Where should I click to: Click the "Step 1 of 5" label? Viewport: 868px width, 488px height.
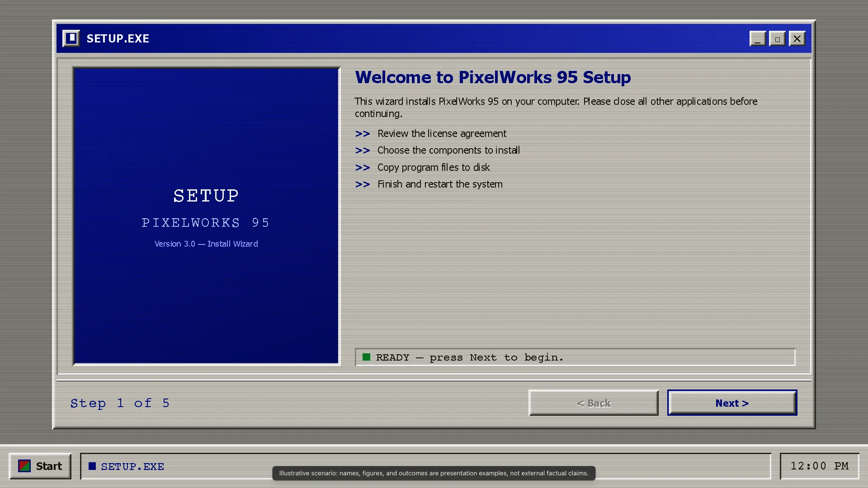[120, 403]
